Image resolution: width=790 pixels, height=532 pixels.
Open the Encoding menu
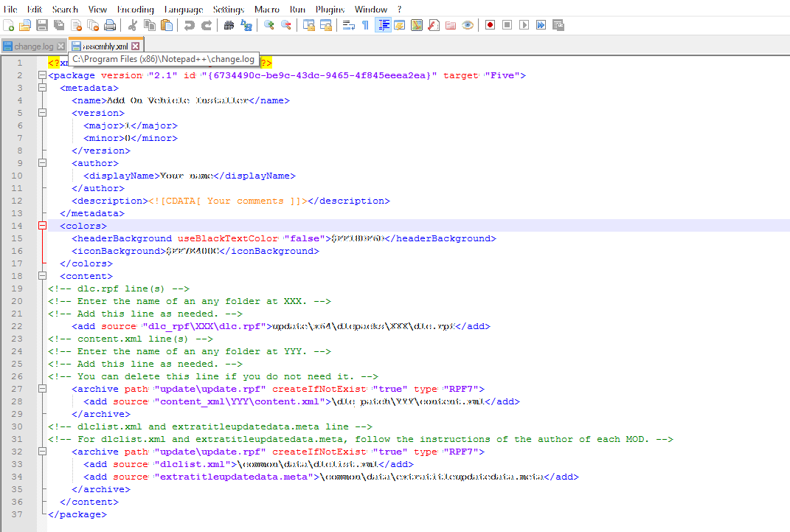click(x=136, y=9)
